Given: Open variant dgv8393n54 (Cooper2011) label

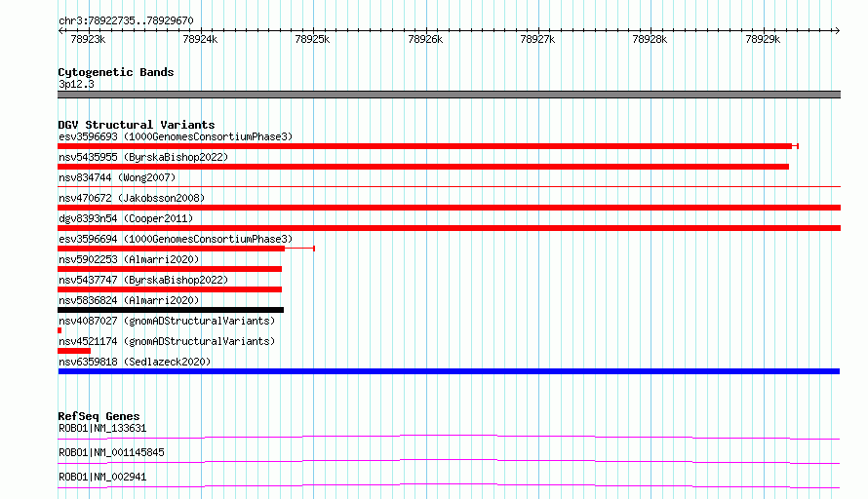Looking at the screenshot, I should 126,218.
